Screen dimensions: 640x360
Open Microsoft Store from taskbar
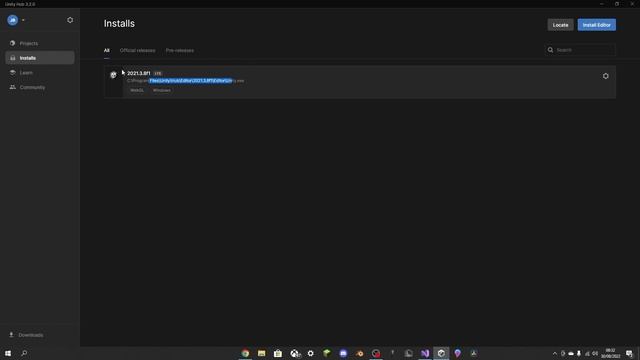pyautogui.click(x=278, y=353)
